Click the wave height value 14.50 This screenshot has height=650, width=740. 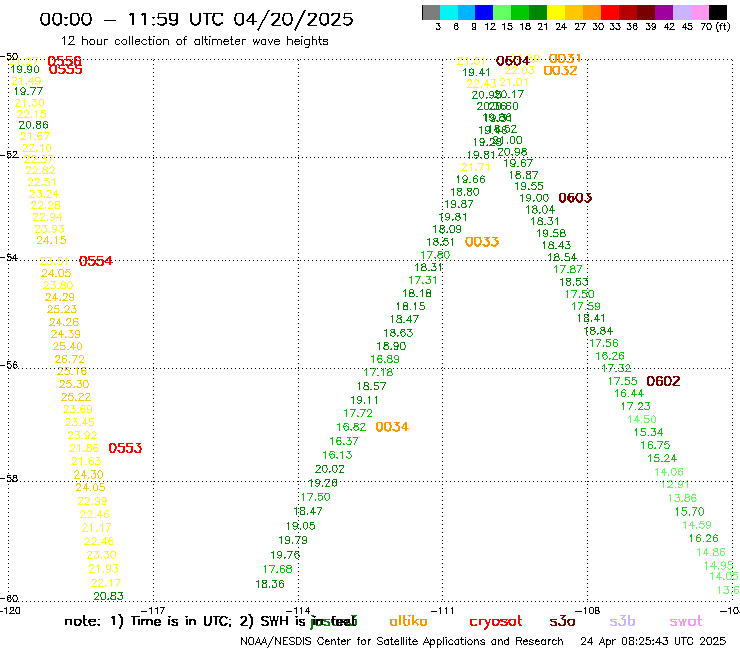(642, 419)
